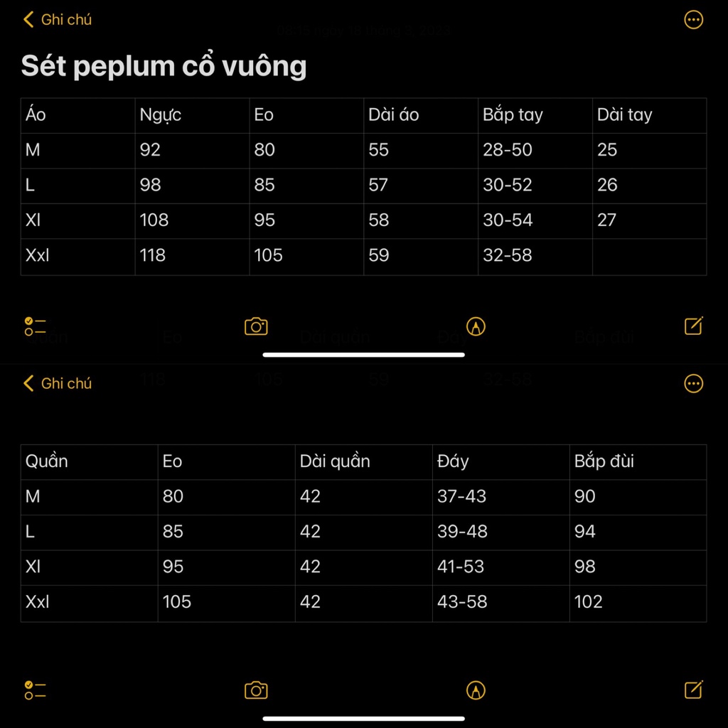Screen dimensions: 728x728
Task: Tap the title "Sét peplum cổ vuông"
Action: coord(164,66)
